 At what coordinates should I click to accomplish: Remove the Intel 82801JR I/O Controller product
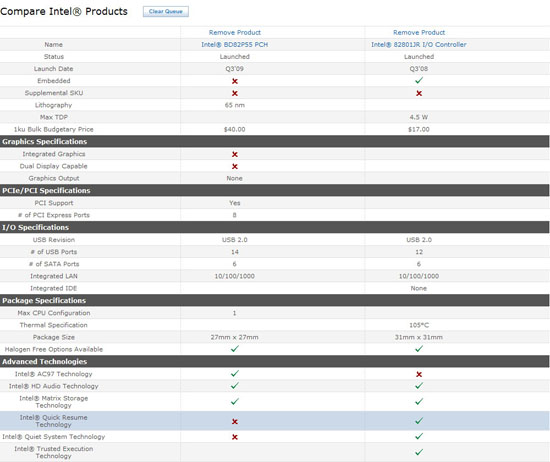coord(419,33)
